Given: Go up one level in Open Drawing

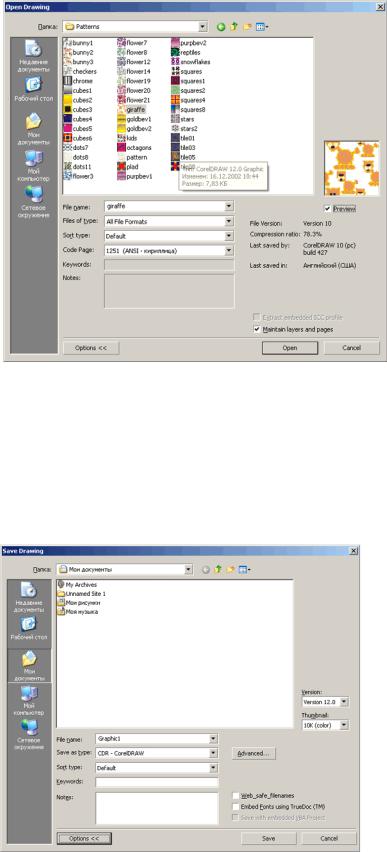Looking at the screenshot, I should [x=234, y=26].
